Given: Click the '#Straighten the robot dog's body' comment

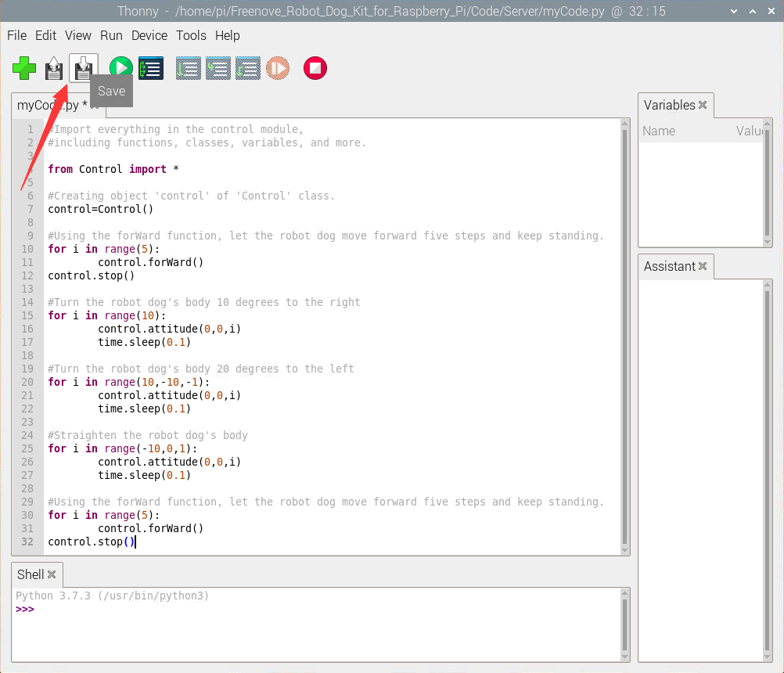Looking at the screenshot, I should pos(148,435).
